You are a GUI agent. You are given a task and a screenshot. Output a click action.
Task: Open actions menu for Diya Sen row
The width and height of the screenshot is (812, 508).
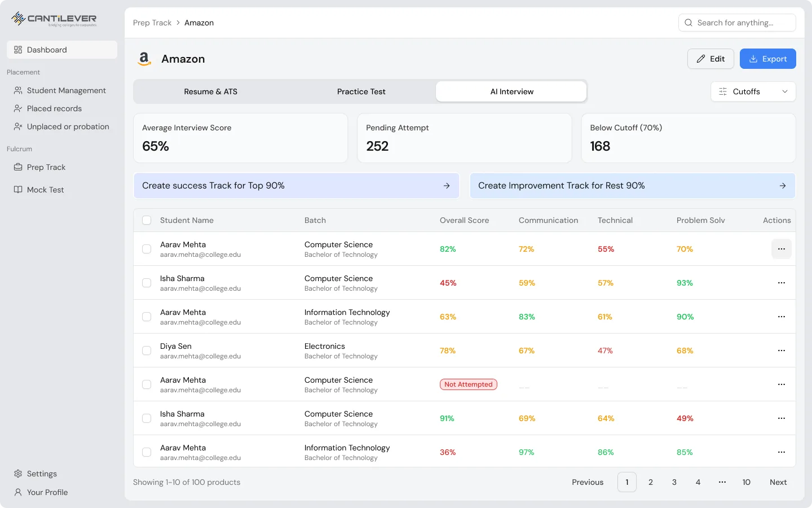click(x=782, y=351)
